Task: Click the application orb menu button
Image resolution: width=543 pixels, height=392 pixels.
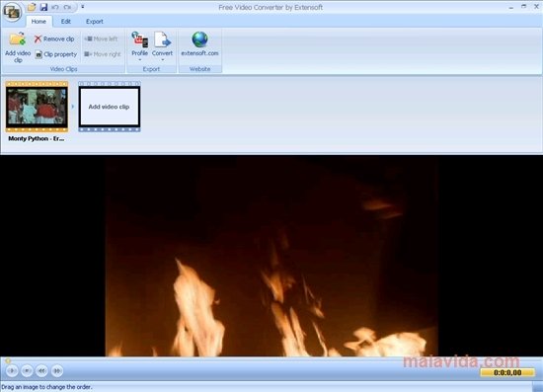Action: pos(12,12)
